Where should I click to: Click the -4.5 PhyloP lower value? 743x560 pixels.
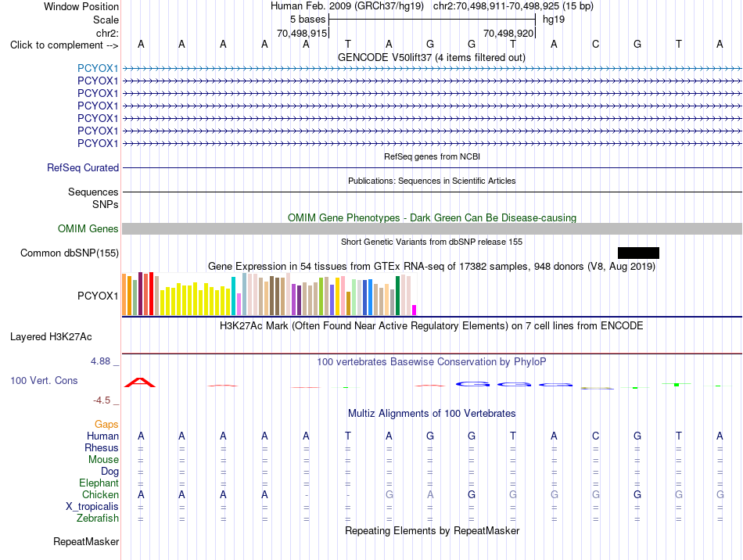[x=102, y=400]
